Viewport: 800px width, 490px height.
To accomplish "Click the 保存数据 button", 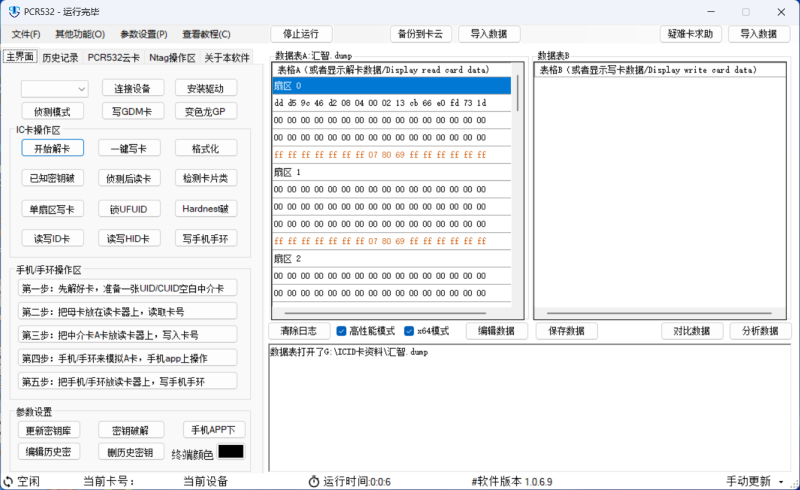I will (566, 331).
